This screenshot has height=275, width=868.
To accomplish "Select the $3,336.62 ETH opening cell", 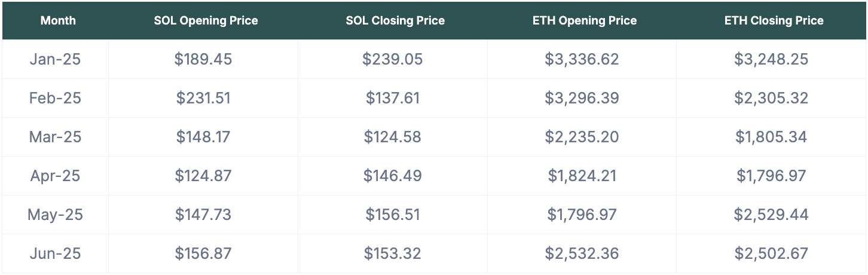I will [582, 59].
